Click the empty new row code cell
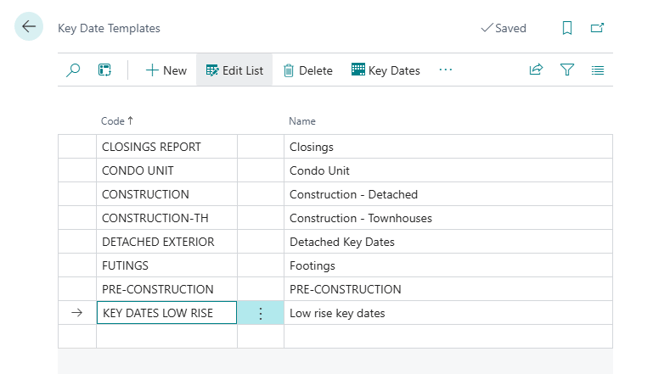670x374 pixels. 167,336
